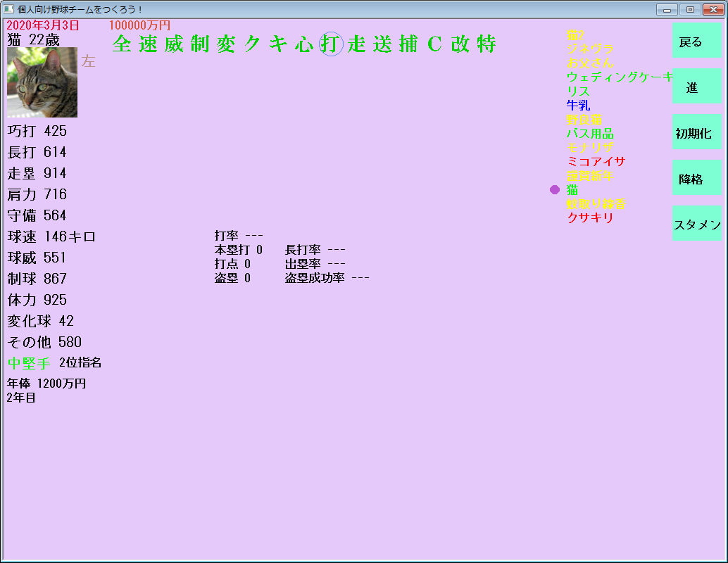
Task: Click the purple selection marker beside 猫
Action: 555,189
